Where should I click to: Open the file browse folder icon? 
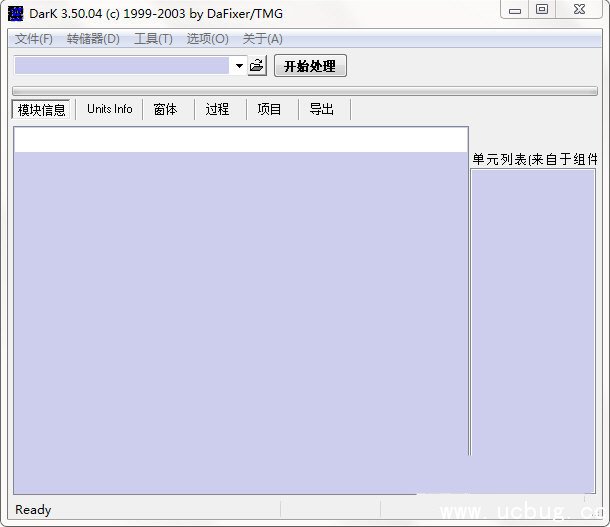pos(257,66)
